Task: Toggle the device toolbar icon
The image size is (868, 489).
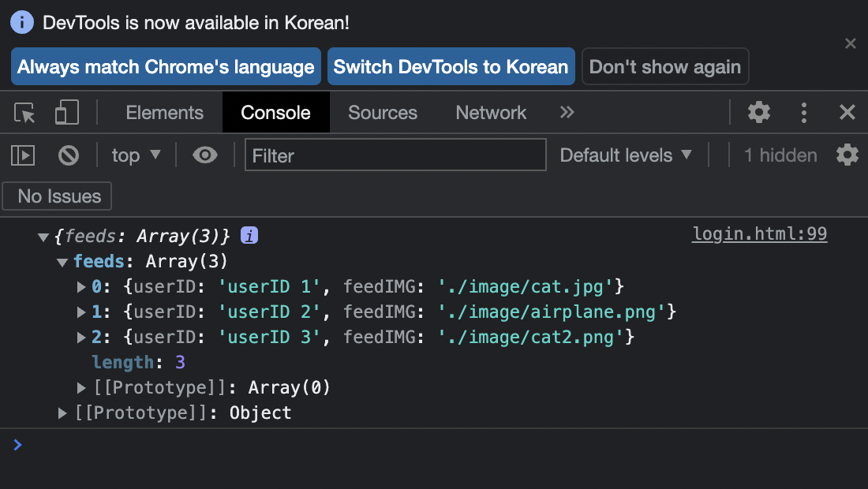Action: point(67,113)
